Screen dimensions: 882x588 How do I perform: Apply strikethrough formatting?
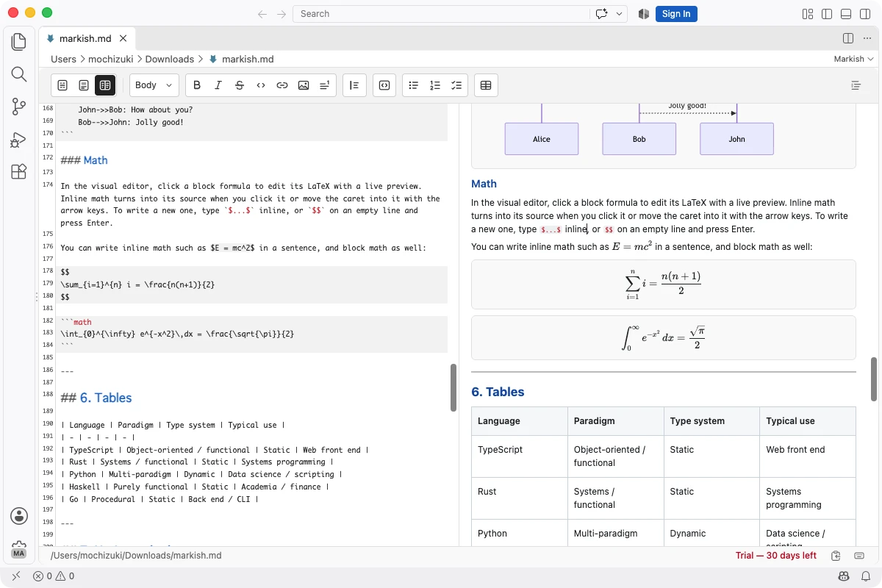coord(240,85)
